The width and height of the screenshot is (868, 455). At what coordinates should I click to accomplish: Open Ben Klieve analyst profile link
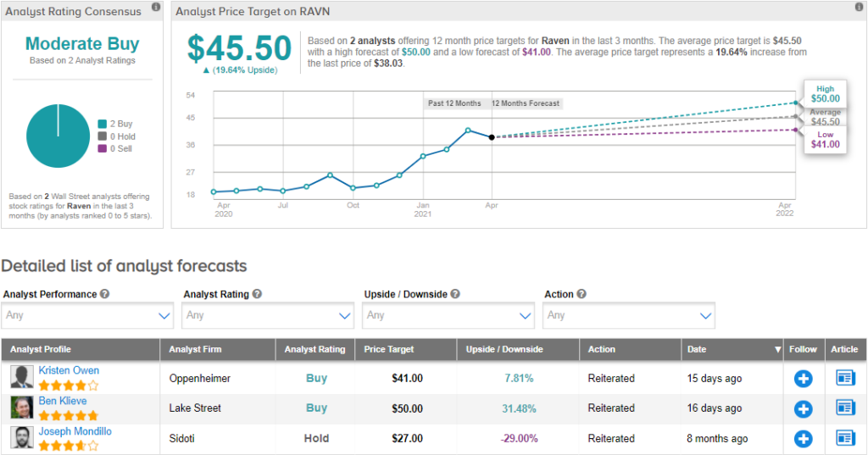[63, 402]
